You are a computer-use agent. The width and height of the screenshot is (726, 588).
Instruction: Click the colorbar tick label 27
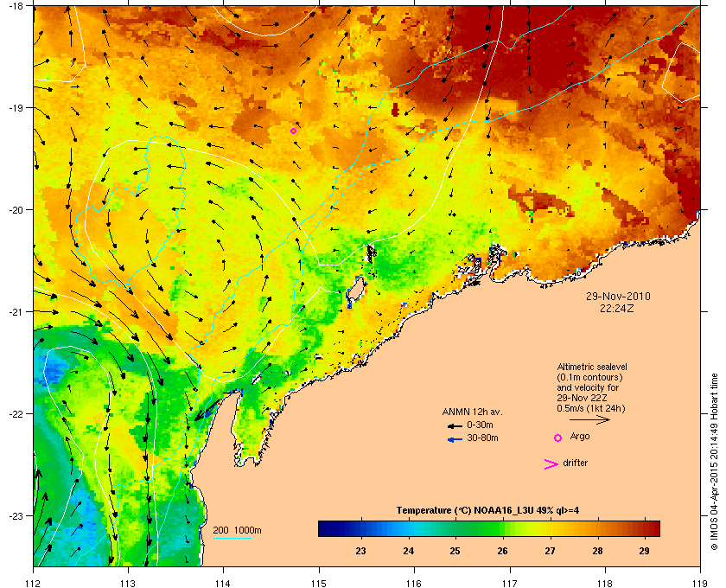(550, 551)
